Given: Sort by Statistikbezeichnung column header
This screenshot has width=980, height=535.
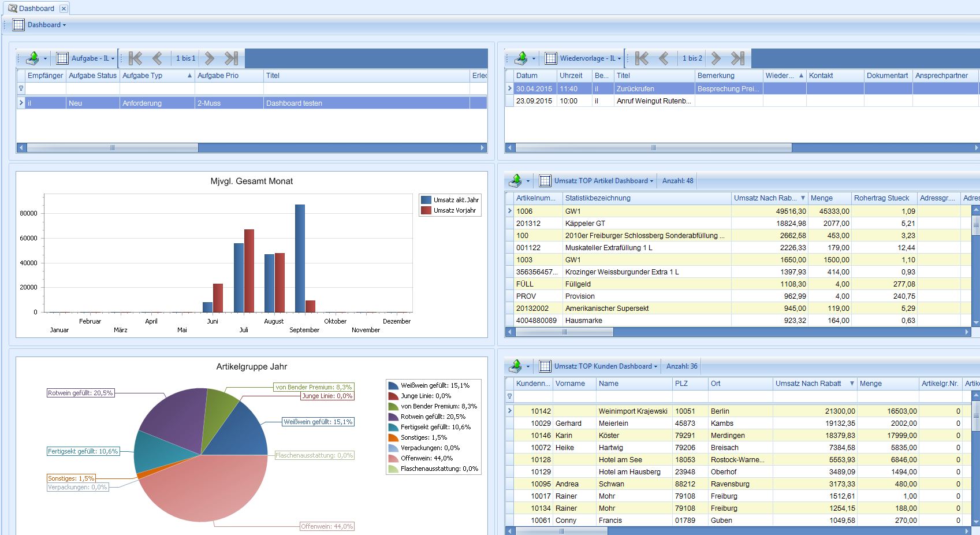Looking at the screenshot, I should pos(647,198).
